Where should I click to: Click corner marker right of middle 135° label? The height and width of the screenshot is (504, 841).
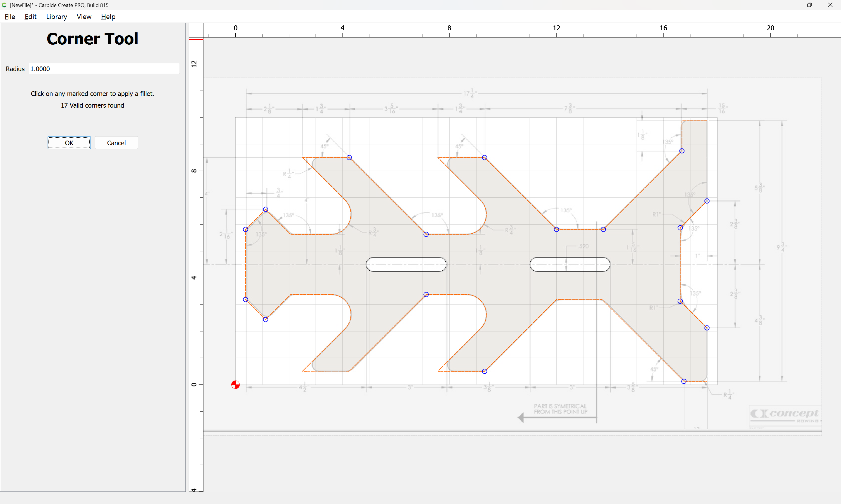603,229
